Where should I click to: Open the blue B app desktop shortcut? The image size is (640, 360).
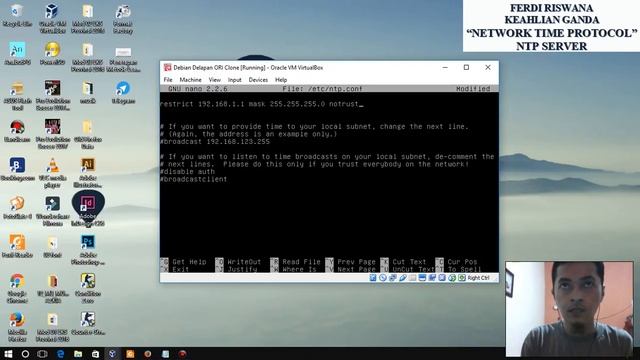coord(17,169)
